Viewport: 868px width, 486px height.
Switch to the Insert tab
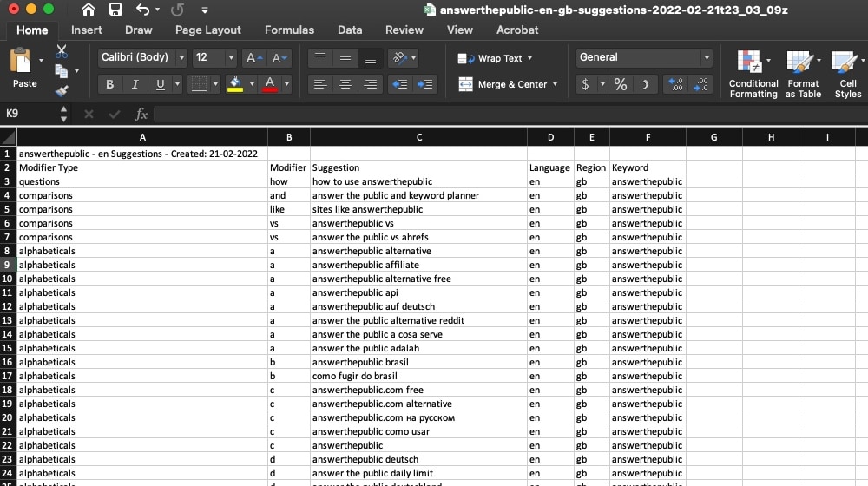point(86,30)
